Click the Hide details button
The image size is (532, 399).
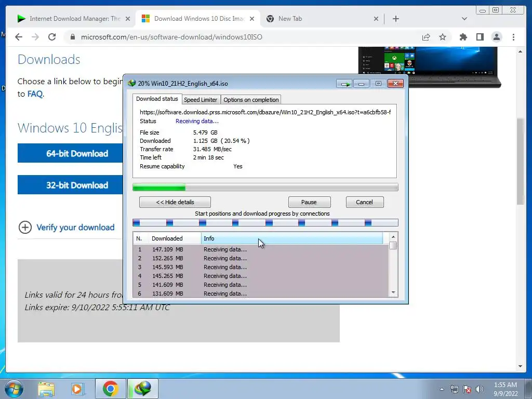175,202
